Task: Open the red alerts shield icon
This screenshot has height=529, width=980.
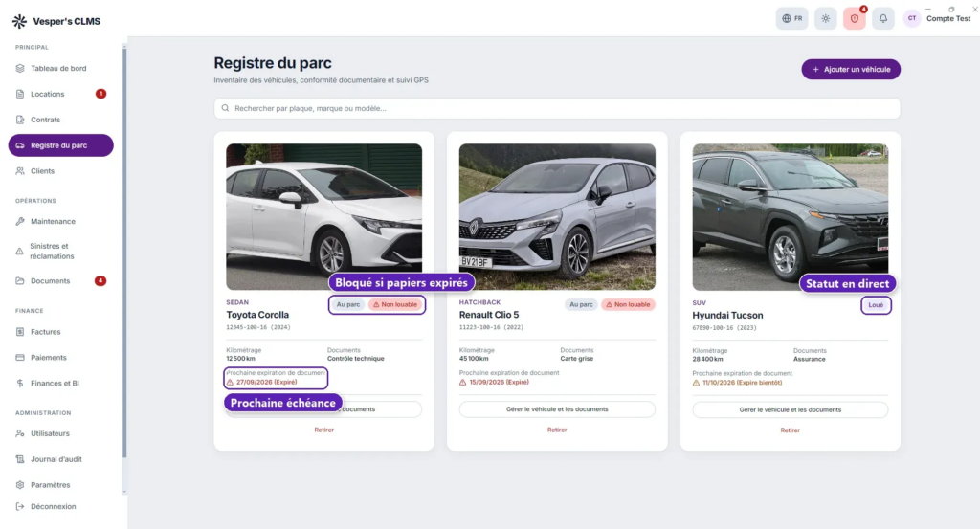Action: click(x=855, y=19)
